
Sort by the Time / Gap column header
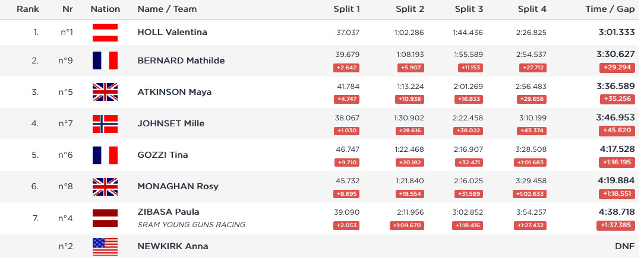click(610, 9)
